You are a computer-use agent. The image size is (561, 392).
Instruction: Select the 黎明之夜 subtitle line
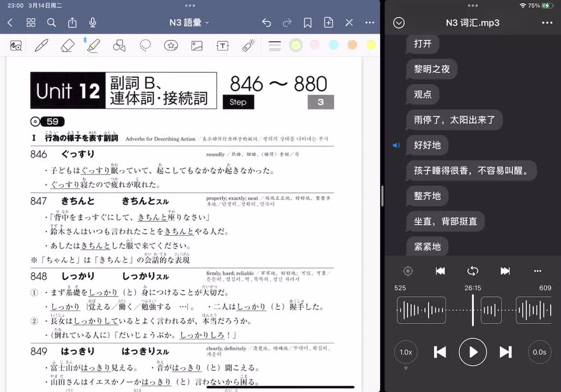(x=432, y=69)
